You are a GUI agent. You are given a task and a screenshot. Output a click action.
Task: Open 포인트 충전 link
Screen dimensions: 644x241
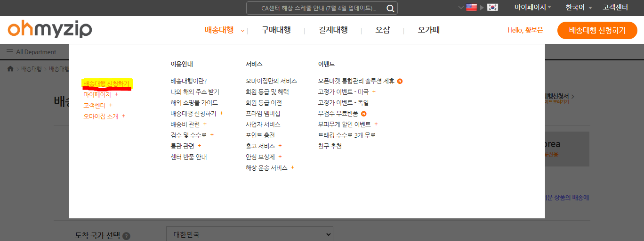[260, 135]
